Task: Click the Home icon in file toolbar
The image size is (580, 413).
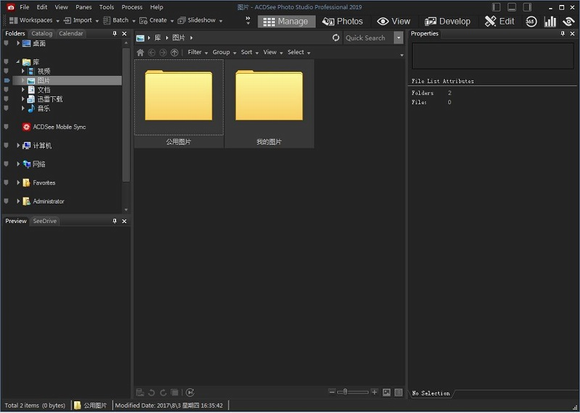Action: click(140, 53)
